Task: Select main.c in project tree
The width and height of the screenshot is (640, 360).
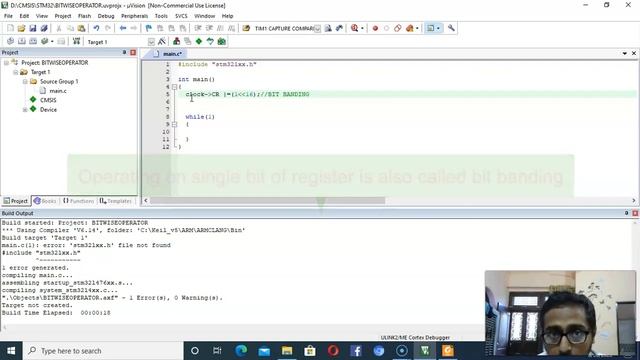Action: click(58, 91)
